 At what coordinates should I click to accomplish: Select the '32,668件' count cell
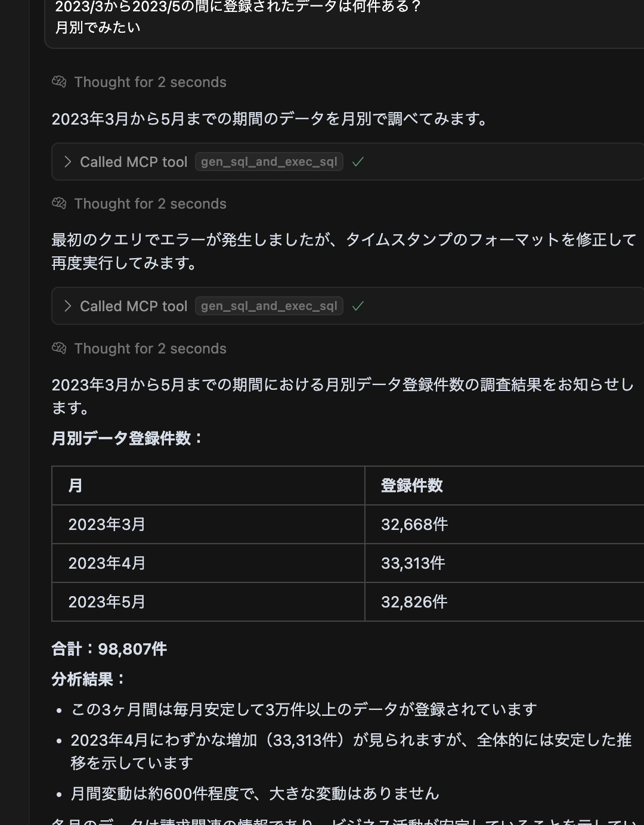point(504,525)
